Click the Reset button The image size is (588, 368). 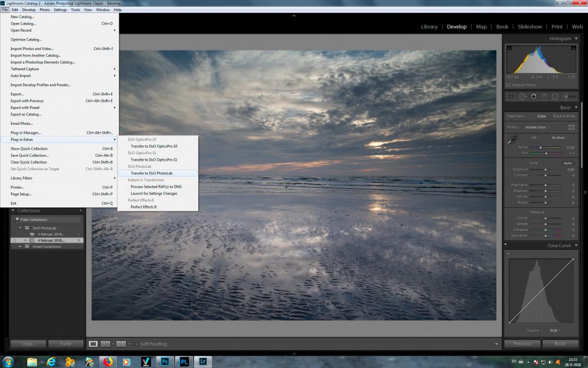[x=560, y=344]
